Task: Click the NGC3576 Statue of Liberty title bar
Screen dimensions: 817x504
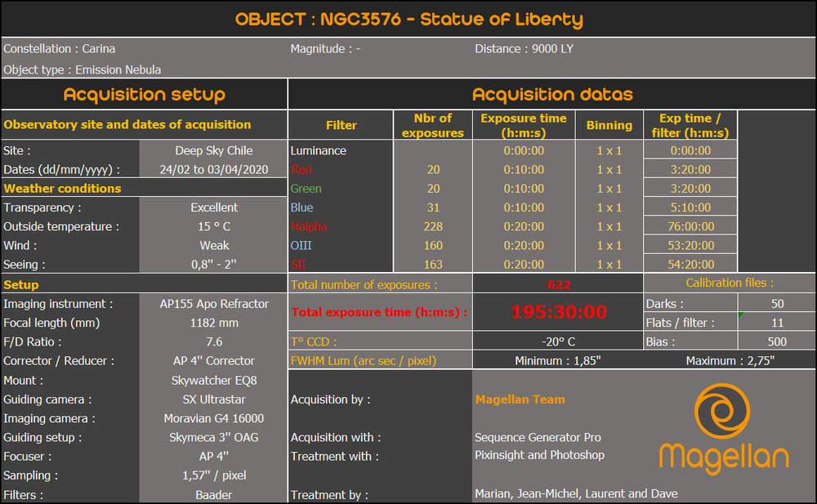Action: [x=408, y=18]
